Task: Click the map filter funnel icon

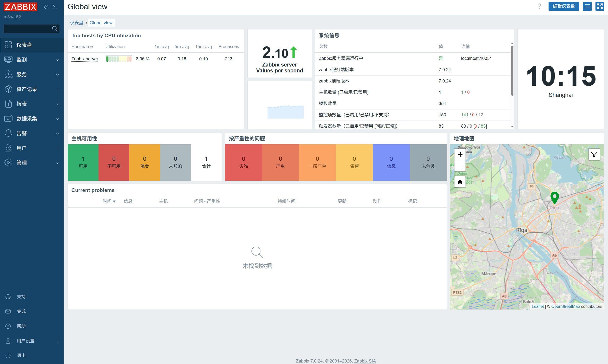Action: coord(594,154)
